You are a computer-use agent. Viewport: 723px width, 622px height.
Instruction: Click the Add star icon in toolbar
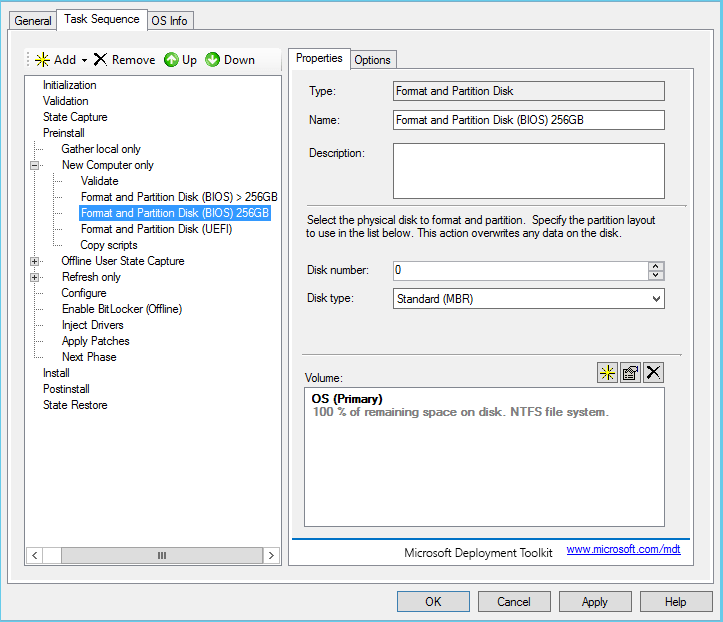(x=42, y=60)
